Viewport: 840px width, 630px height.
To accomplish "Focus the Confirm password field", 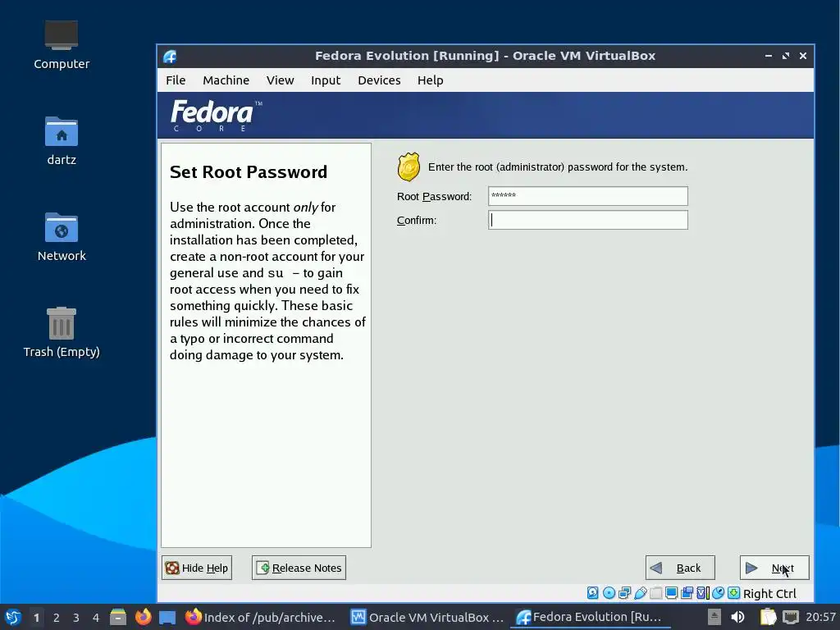I will [x=587, y=220].
